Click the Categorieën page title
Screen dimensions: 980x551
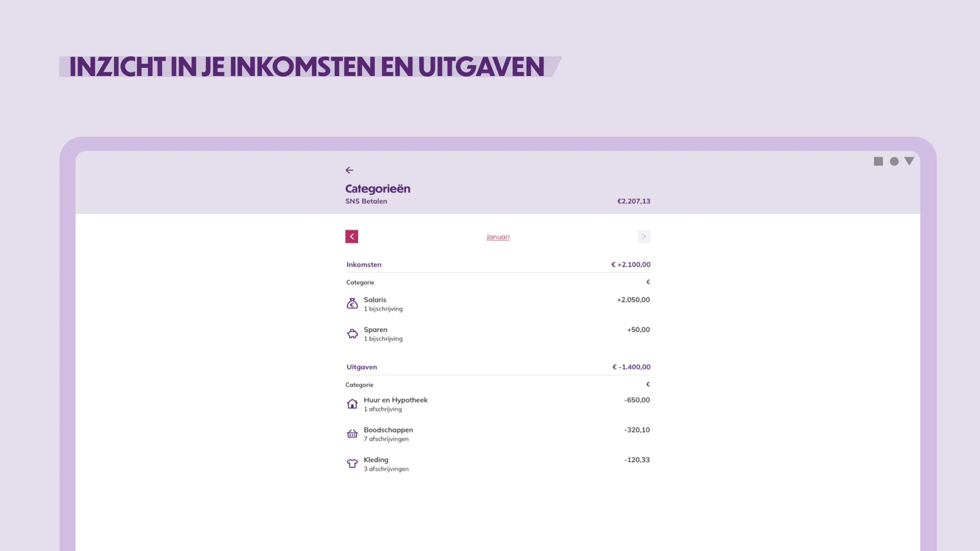pos(378,189)
